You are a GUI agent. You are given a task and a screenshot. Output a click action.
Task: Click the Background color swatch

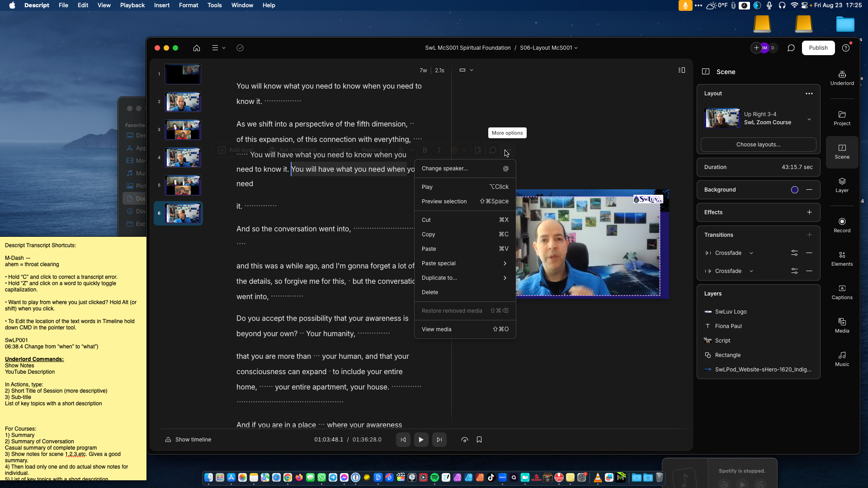click(795, 190)
